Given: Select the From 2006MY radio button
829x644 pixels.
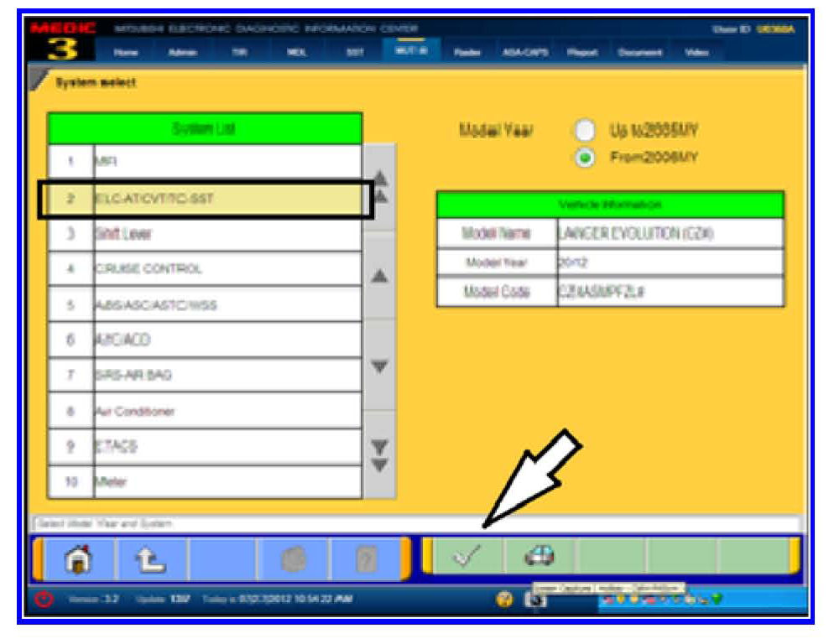Looking at the screenshot, I should pos(586,157).
